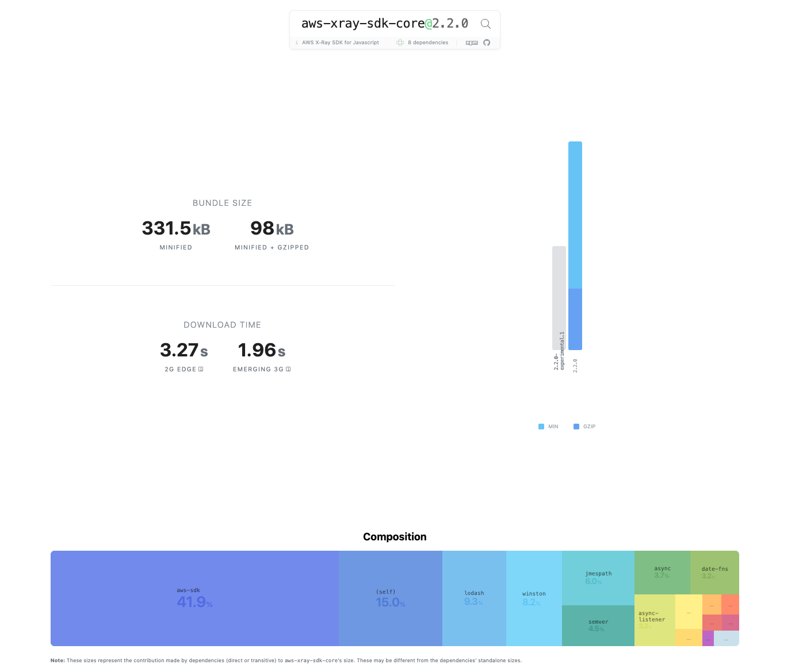Click the pink unlabeled treemap block
Image resolution: width=799 pixels, height=672 pixels.
coord(731,623)
